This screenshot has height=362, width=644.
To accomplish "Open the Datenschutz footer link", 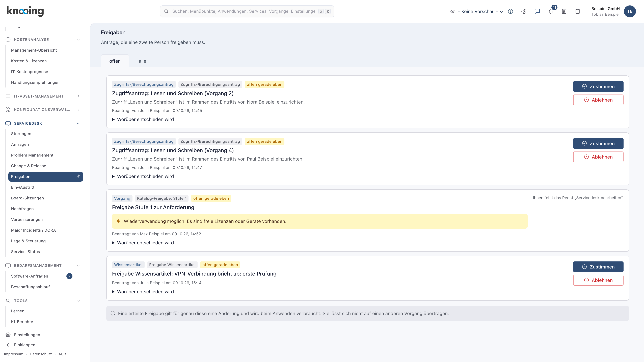I will pyautogui.click(x=41, y=354).
